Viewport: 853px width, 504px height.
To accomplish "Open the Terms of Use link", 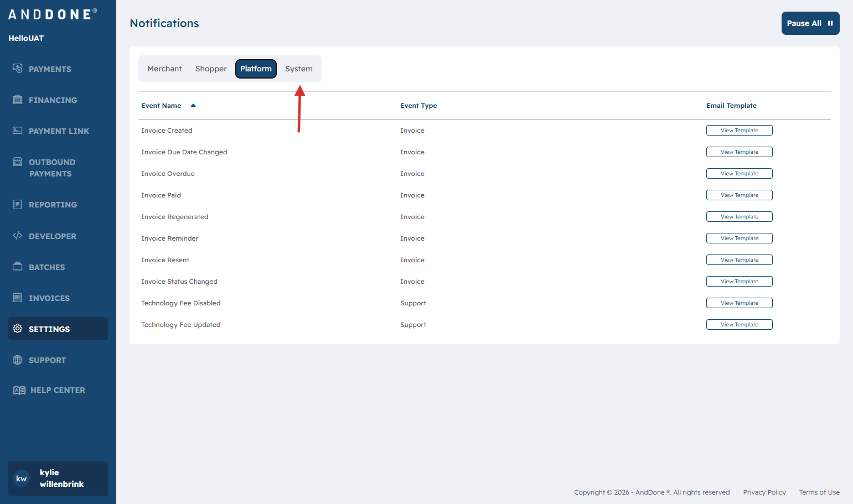I will coord(819,492).
